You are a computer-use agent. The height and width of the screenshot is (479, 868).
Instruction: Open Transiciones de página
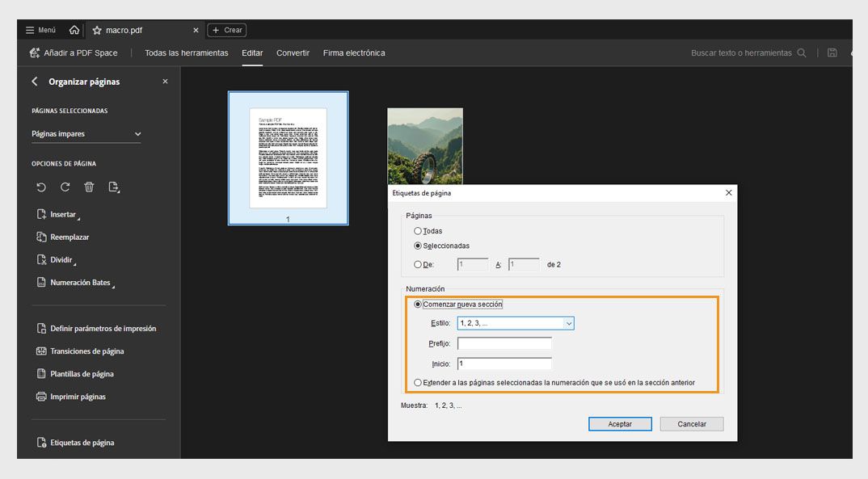point(80,351)
